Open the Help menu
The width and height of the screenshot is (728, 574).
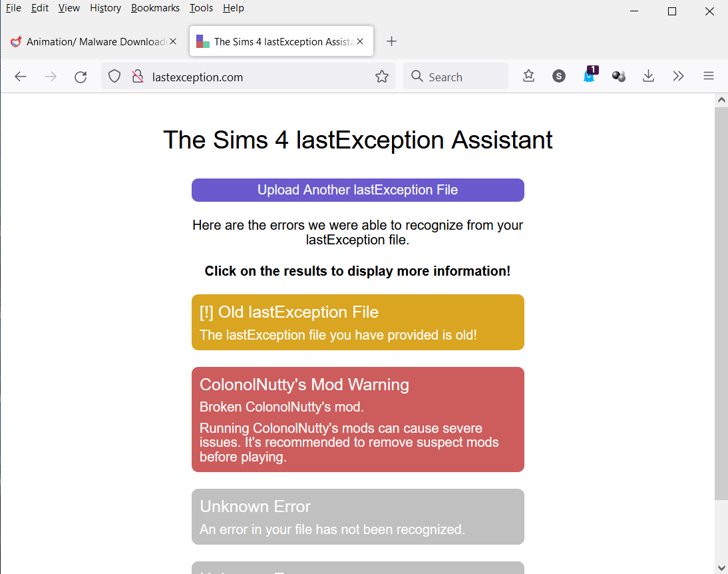coord(233,8)
